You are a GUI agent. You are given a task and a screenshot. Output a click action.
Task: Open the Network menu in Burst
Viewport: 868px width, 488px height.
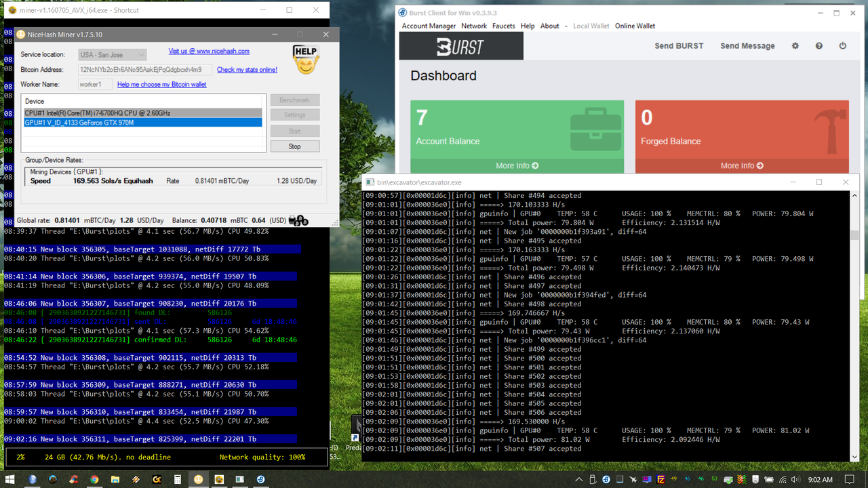pos(474,26)
